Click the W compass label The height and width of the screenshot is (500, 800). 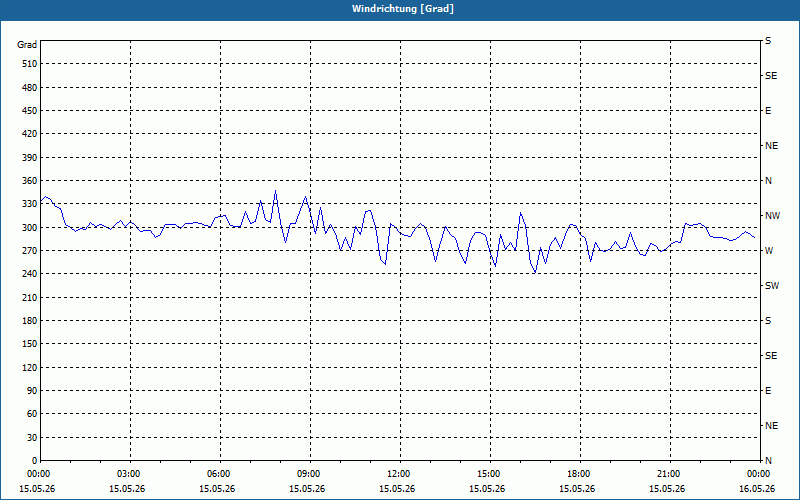pyautogui.click(x=769, y=251)
